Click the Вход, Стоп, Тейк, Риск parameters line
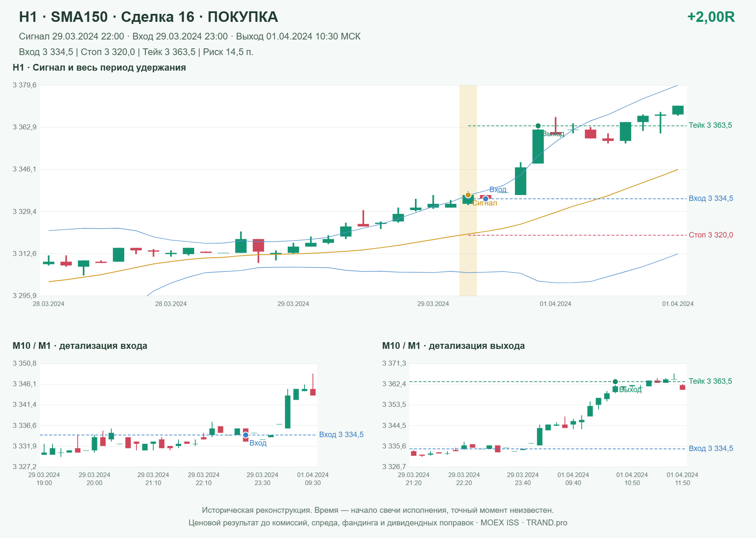756x538 pixels. [136, 52]
